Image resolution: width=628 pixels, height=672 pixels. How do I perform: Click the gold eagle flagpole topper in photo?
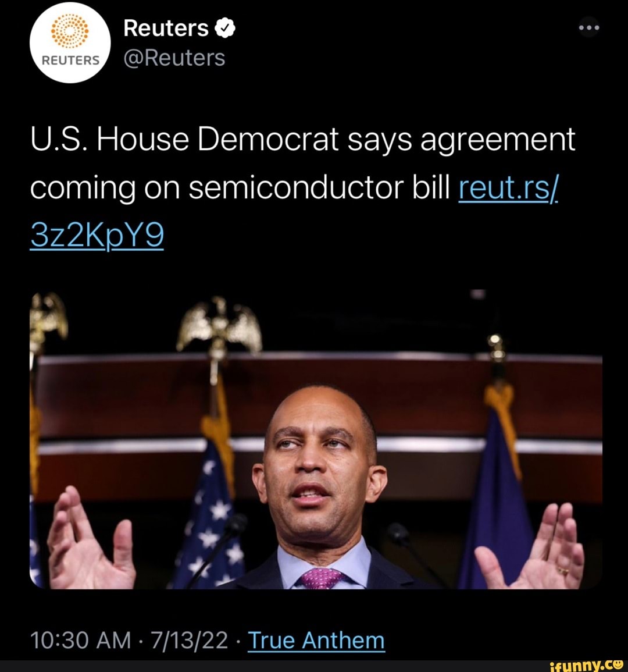(x=219, y=326)
